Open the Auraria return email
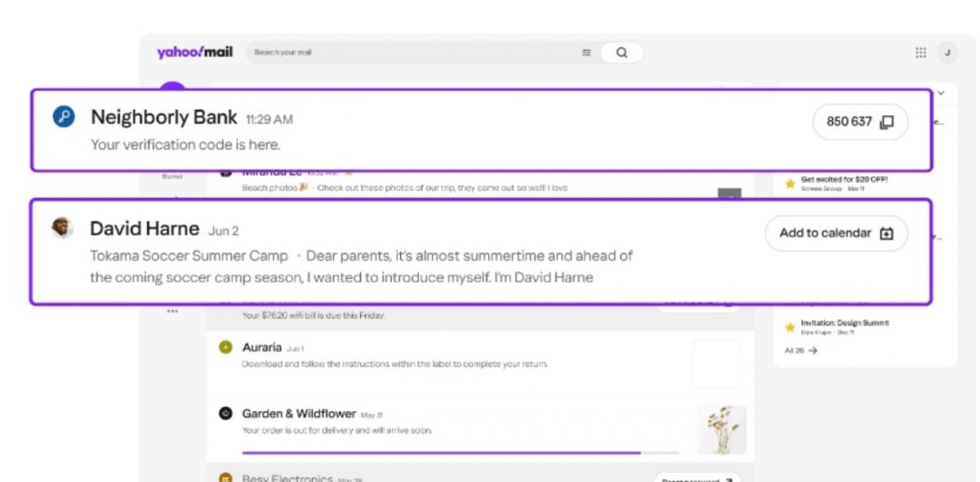This screenshot has height=482, width=980. click(x=454, y=356)
